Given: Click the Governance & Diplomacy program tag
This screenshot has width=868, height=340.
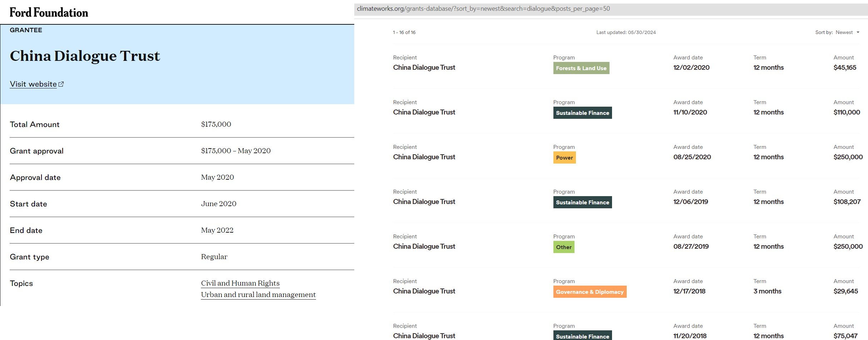Looking at the screenshot, I should (590, 292).
